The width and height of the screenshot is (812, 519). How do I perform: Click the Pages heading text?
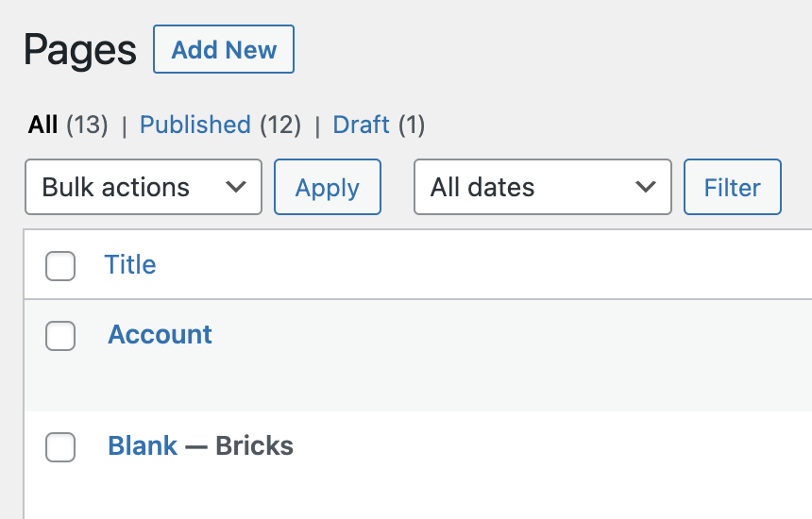(x=80, y=49)
